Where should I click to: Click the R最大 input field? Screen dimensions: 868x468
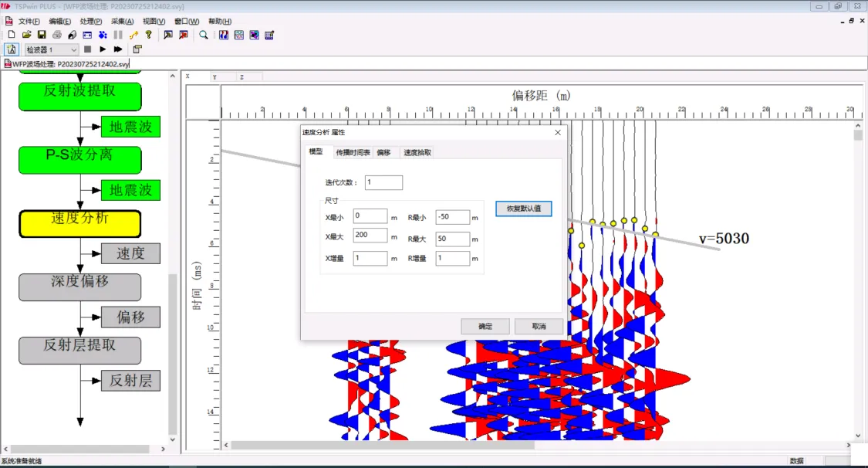(x=453, y=239)
